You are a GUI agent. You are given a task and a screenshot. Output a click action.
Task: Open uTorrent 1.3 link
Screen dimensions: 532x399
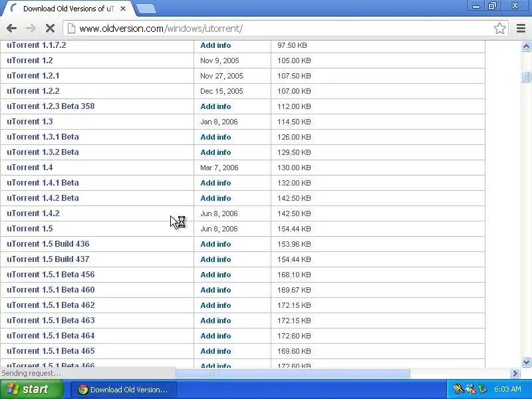pyautogui.click(x=30, y=122)
